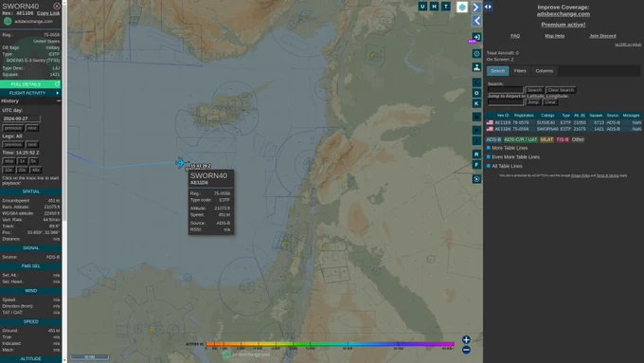Open the adsbexchange.com coverage link

click(563, 14)
